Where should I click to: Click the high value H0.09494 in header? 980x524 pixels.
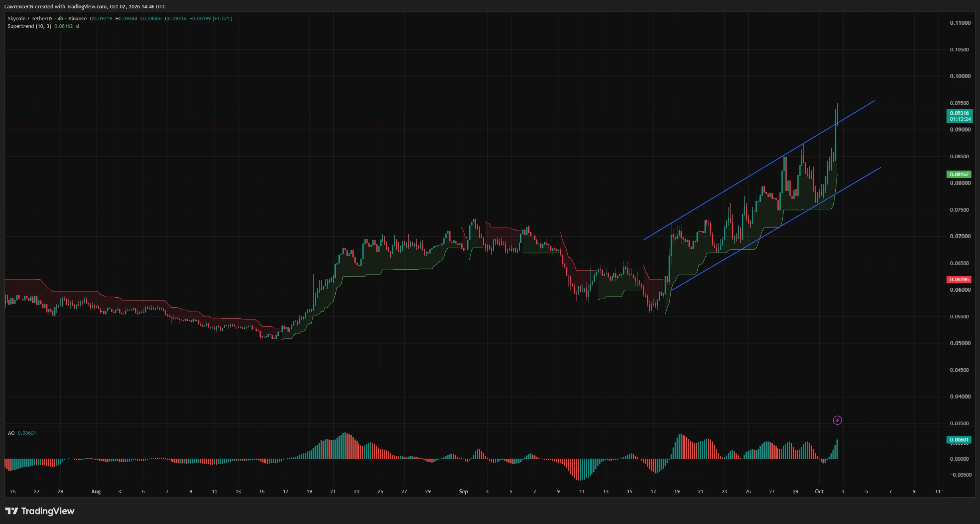(126, 19)
